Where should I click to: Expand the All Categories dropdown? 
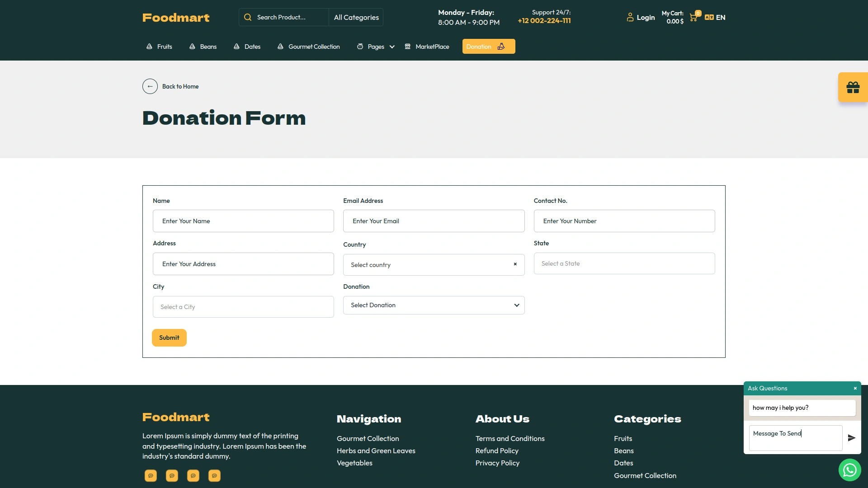[356, 17]
